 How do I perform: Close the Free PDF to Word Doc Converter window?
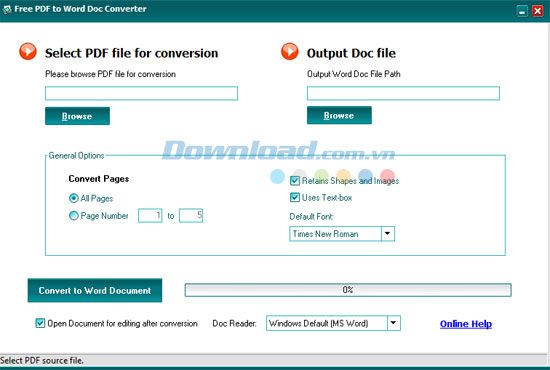(537, 11)
